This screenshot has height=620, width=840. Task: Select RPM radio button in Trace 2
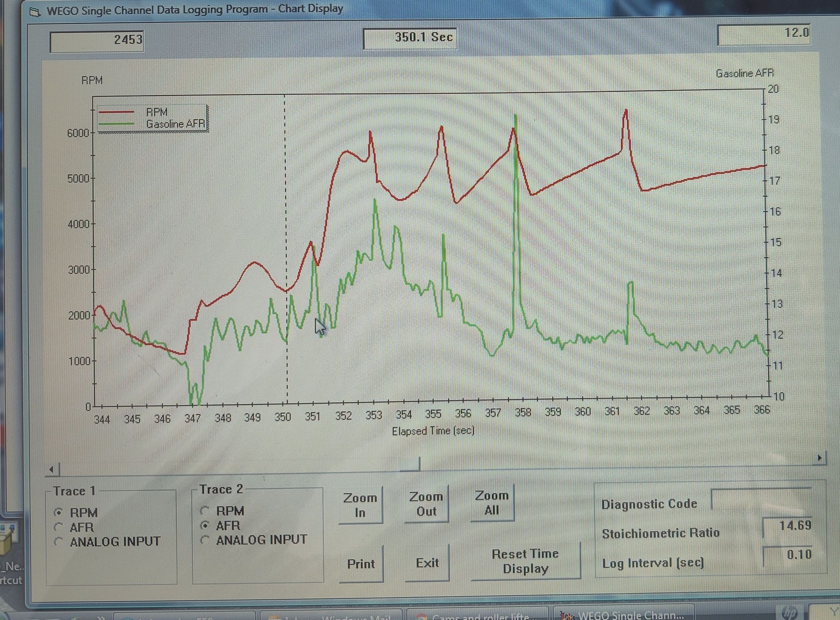coord(205,511)
